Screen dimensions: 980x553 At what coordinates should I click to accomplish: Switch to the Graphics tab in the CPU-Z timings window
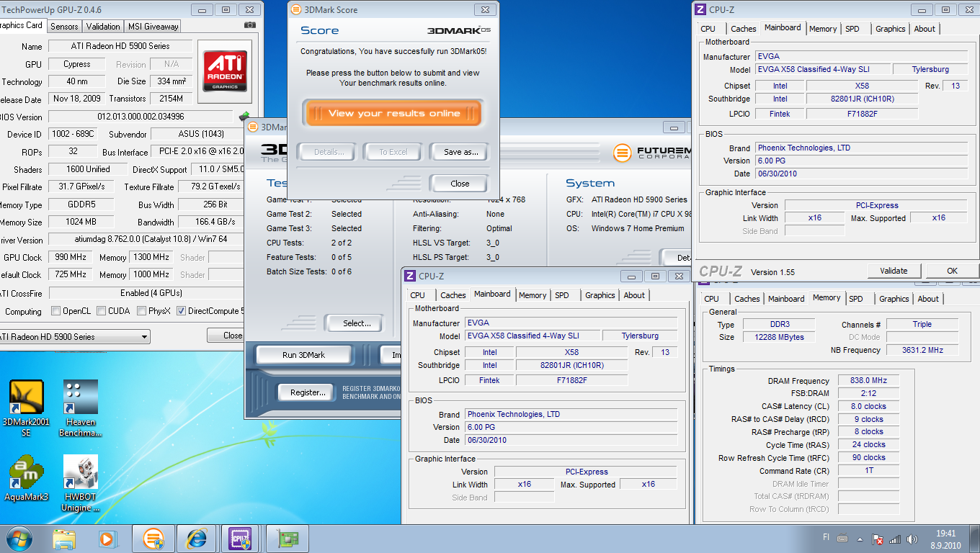pyautogui.click(x=894, y=299)
